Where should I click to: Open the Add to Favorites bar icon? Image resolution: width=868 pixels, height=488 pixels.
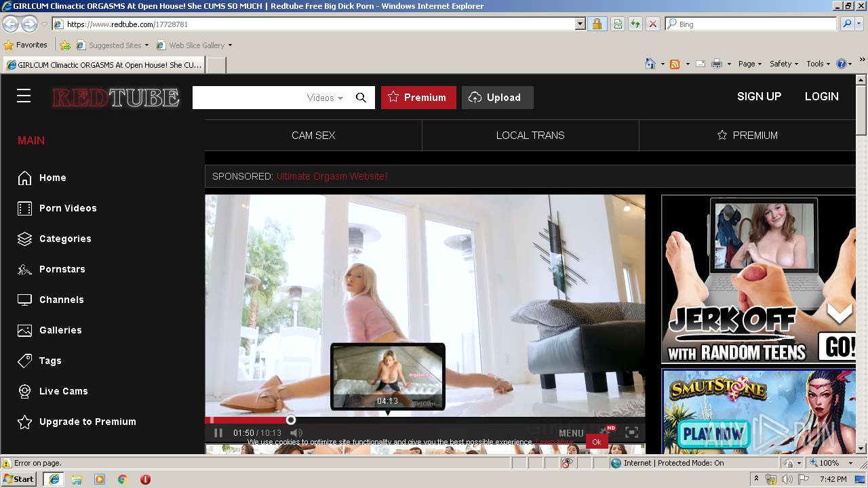[x=64, y=45]
